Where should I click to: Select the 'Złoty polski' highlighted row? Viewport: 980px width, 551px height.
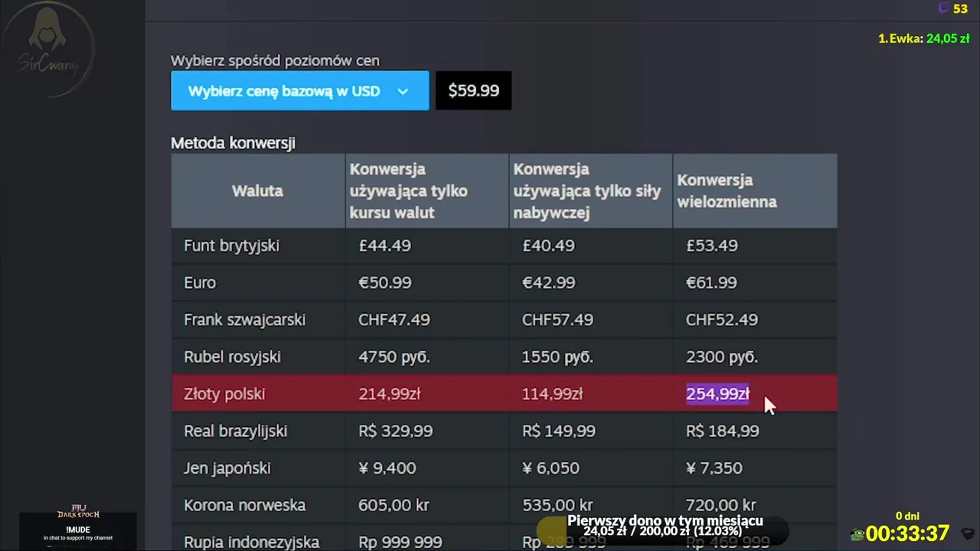click(224, 394)
